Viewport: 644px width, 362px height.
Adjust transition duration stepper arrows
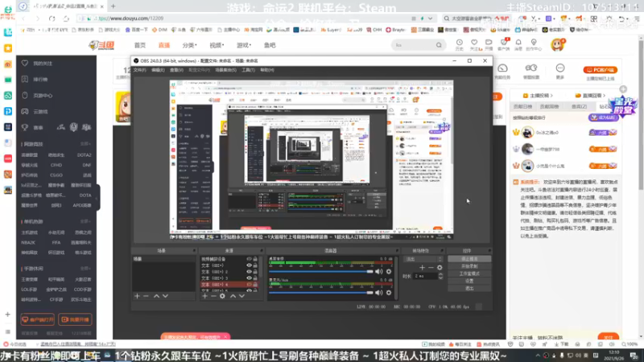(x=440, y=276)
